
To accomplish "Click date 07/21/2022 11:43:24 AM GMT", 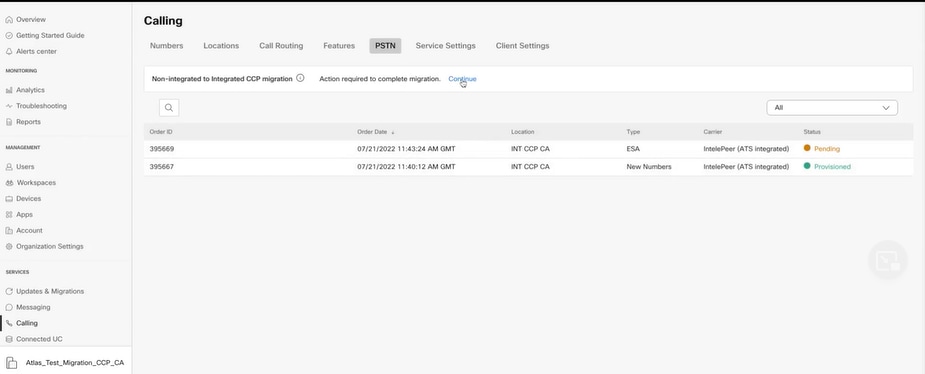I will 406,149.
